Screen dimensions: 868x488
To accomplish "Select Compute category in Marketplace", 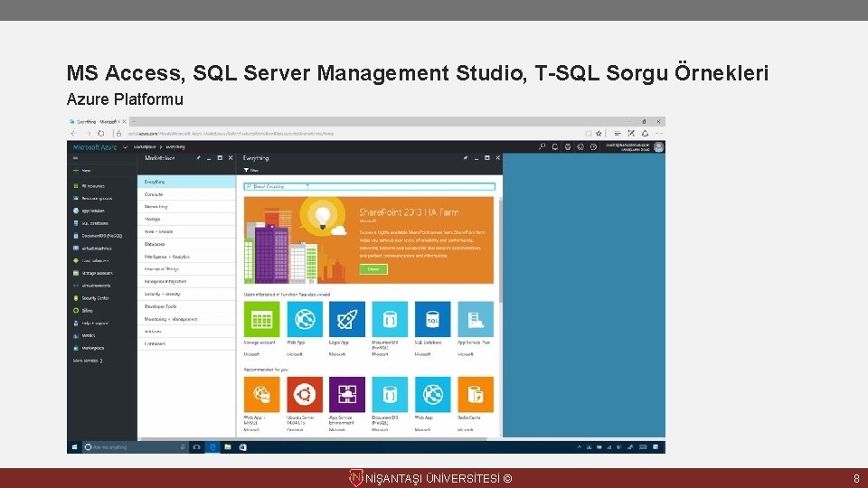I will click(x=186, y=194).
